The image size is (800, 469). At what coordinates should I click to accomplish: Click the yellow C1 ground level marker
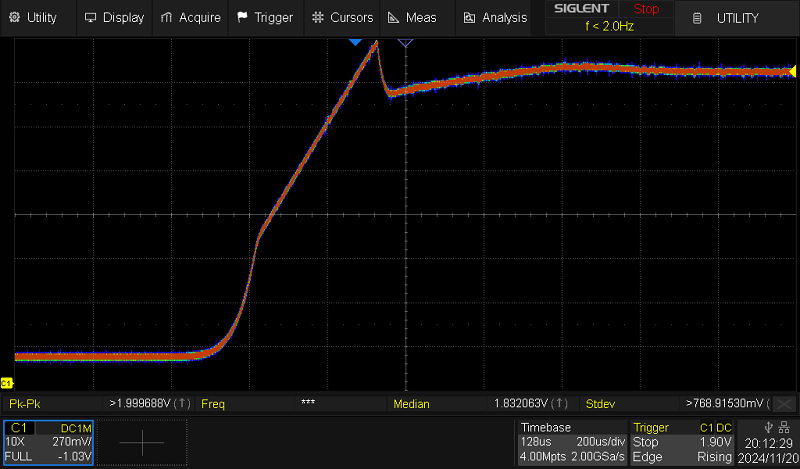coord(6,383)
